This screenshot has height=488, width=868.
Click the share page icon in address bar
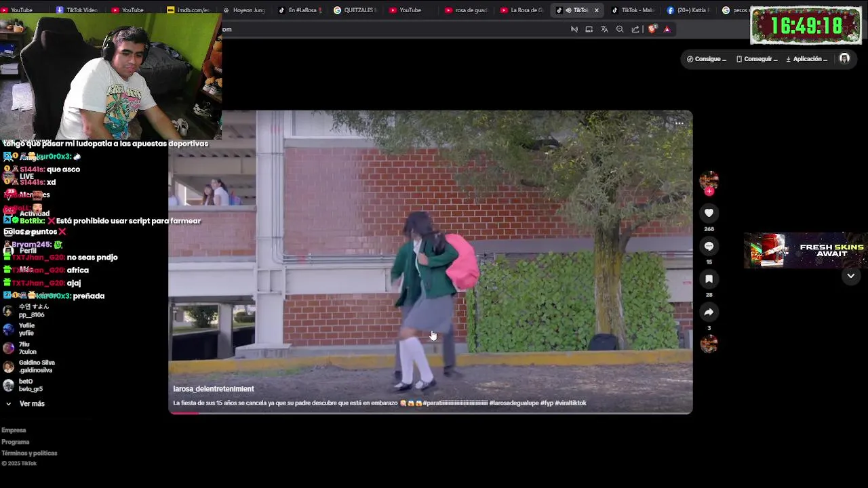click(635, 29)
